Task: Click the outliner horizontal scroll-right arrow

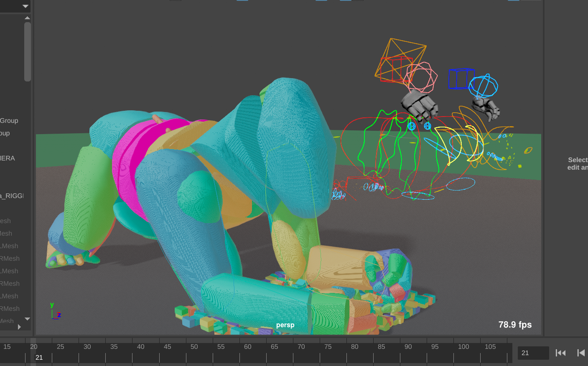Action: pyautogui.click(x=19, y=327)
